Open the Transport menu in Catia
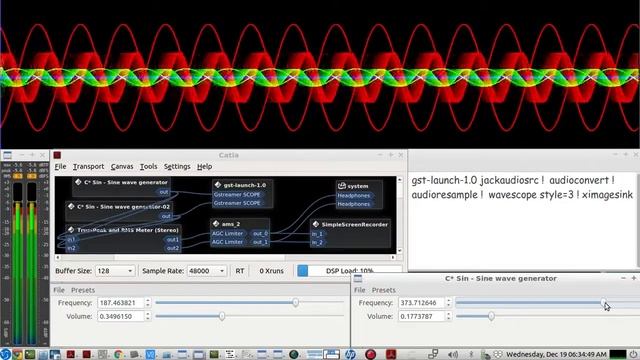 point(88,167)
